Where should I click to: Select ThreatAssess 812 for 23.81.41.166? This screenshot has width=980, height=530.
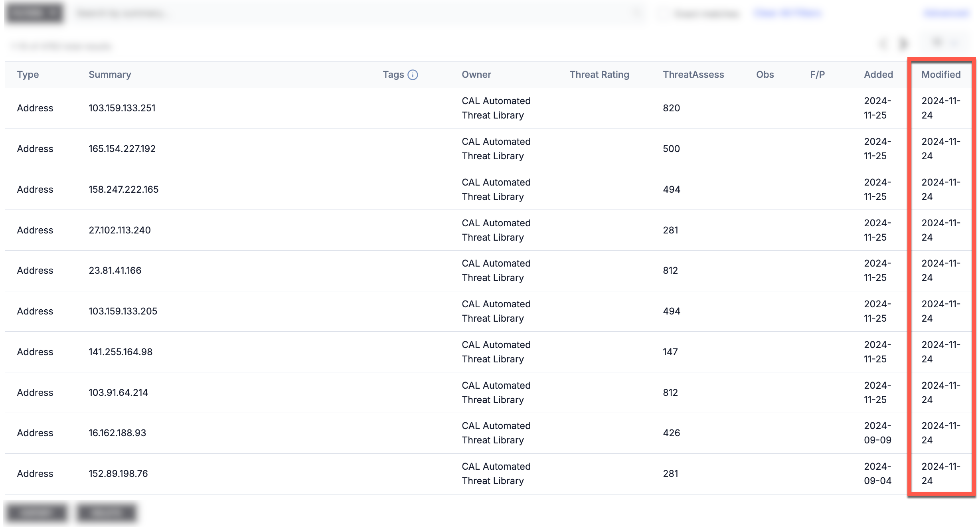tap(671, 271)
